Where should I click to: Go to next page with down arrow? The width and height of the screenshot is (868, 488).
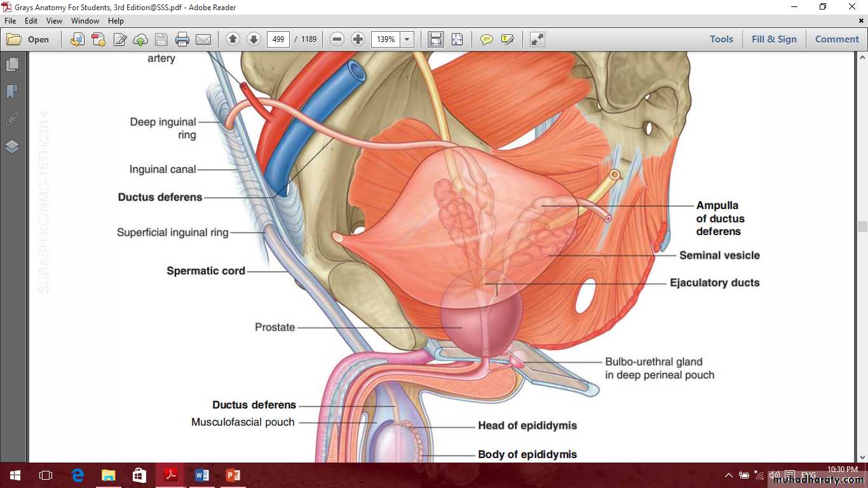254,39
